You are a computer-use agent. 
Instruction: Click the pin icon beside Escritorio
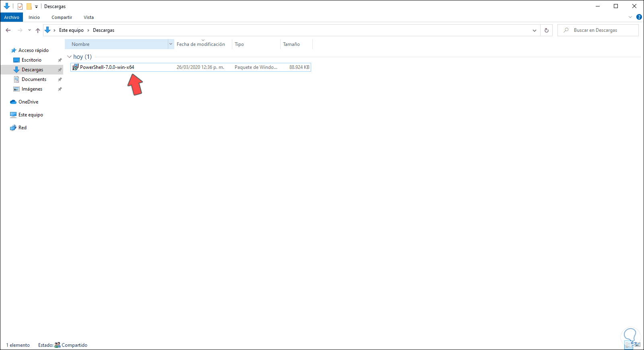(60, 60)
